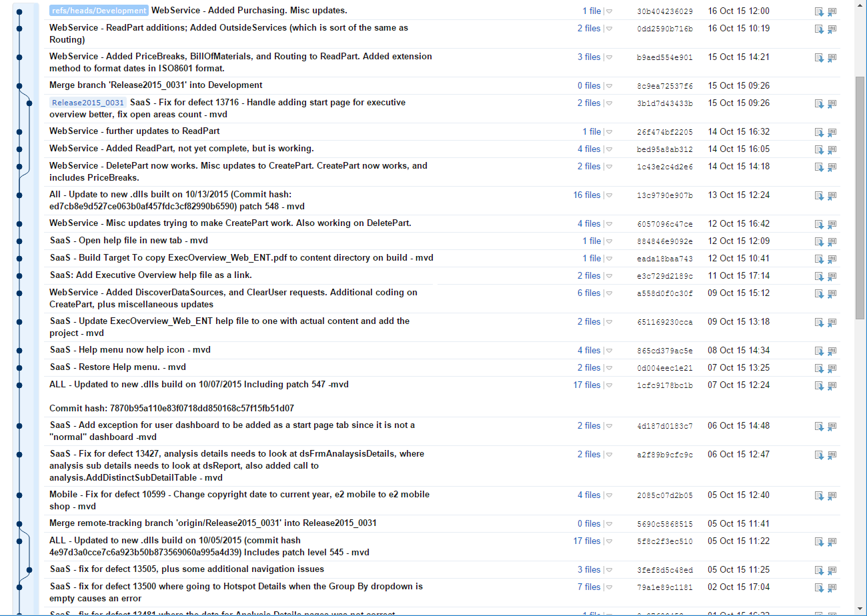Open commit 651169230cca in IDE

coord(832,323)
